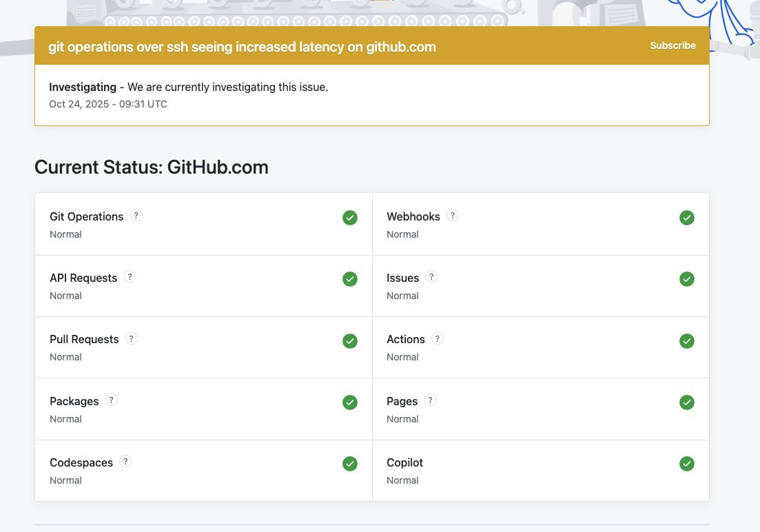Screen dimensions: 760x532
Task: Click Normal status under API Requests
Action: [65, 296]
